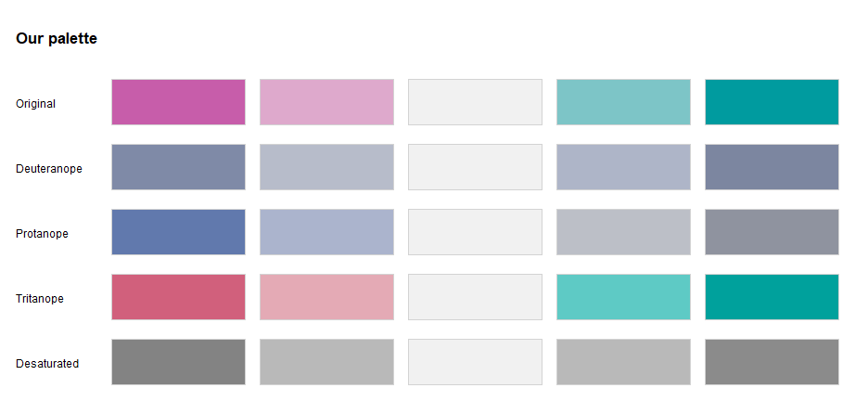Screen dimensions: 868x401
Task: Click the first Deuteranope slate-blue swatch
Action: point(178,167)
